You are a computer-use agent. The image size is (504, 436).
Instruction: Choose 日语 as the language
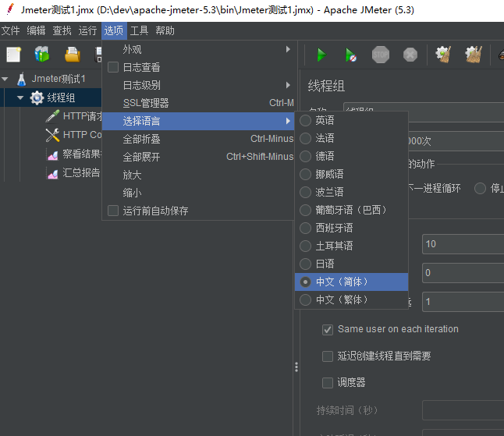pyautogui.click(x=305, y=264)
